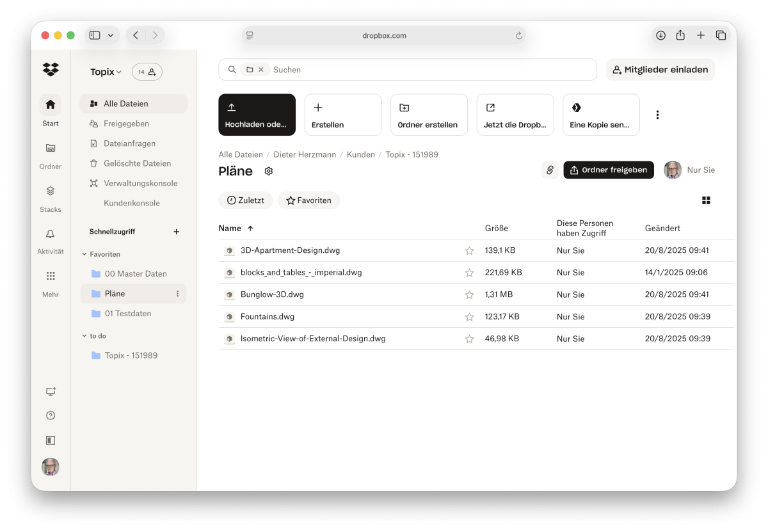
Task: Open 00 Master Daten favorite folder
Action: [134, 274]
